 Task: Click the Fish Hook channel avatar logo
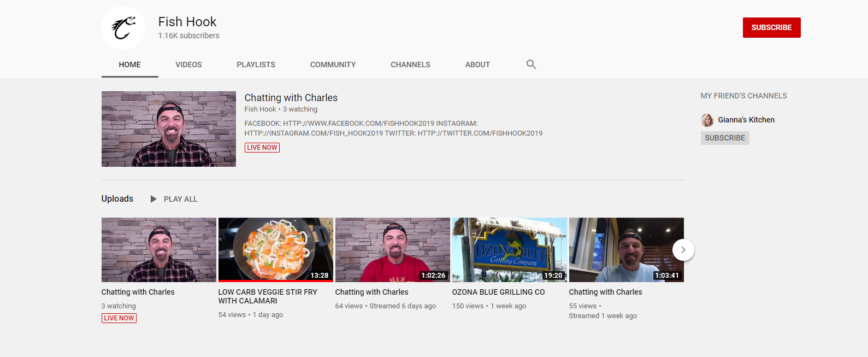(x=123, y=28)
